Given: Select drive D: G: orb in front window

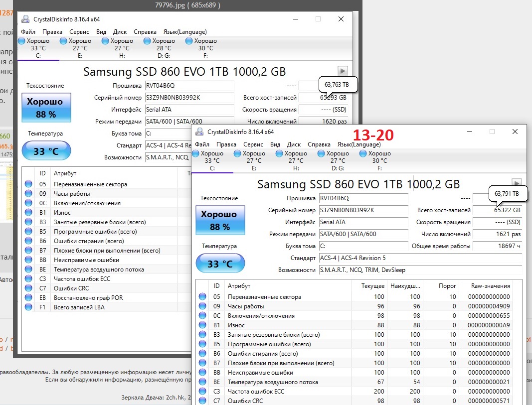Looking at the screenshot, I should pos(321,153).
